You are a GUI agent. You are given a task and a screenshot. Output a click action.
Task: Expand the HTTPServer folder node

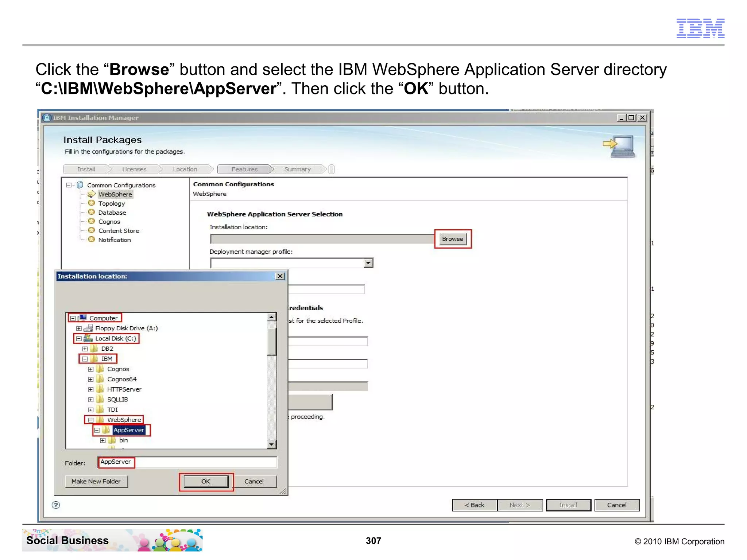[x=91, y=390]
